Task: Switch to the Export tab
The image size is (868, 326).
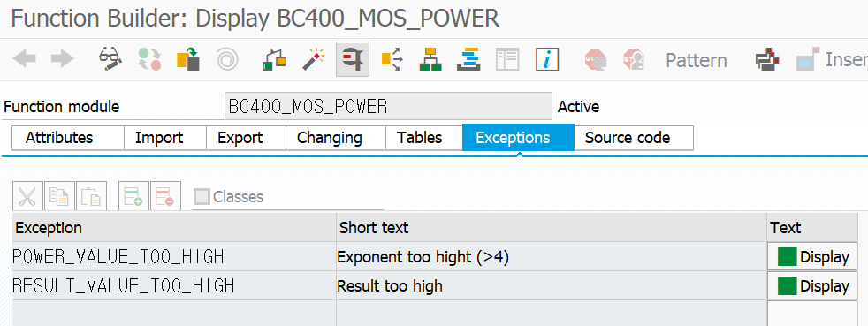Action: click(246, 138)
